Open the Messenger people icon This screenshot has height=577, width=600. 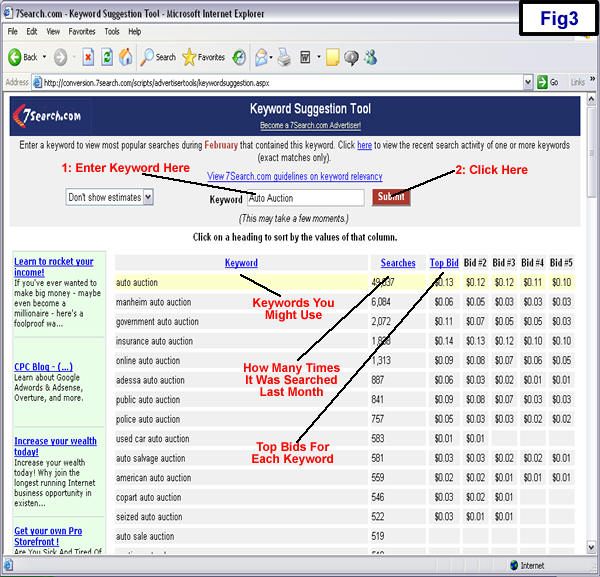coord(371,57)
